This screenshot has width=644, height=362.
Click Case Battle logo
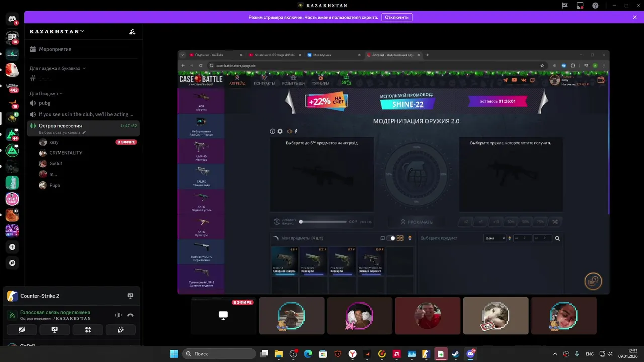click(201, 79)
